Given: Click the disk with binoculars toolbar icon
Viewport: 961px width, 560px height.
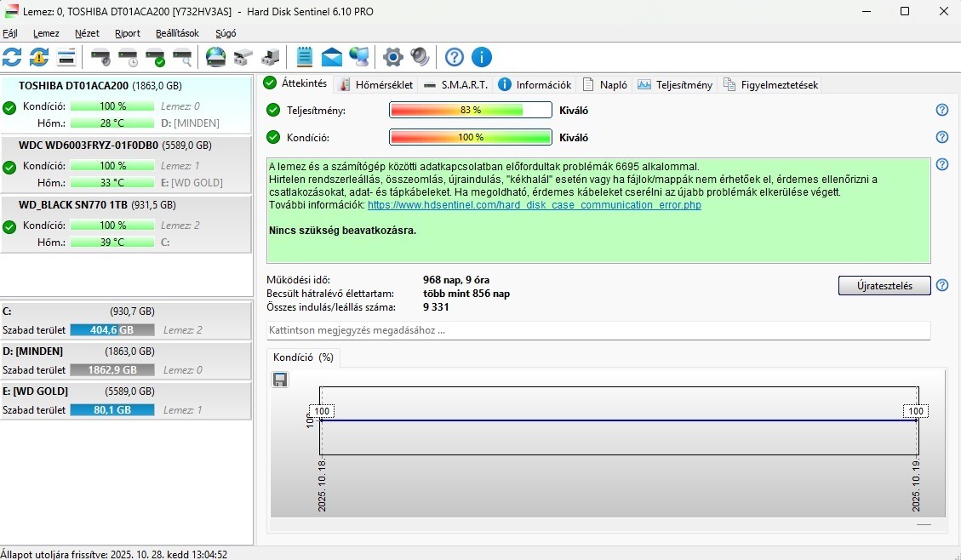Looking at the screenshot, I should click(x=243, y=57).
